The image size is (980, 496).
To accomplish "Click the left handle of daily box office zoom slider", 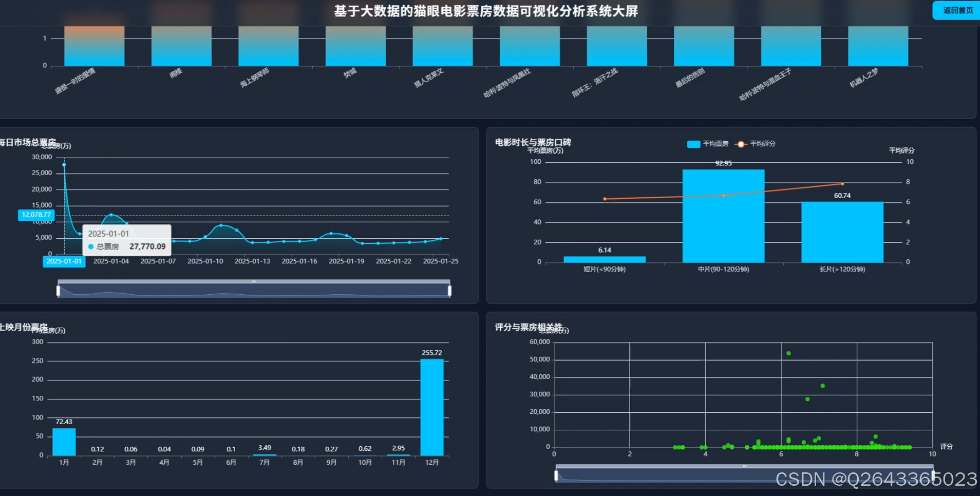I will pos(58,291).
